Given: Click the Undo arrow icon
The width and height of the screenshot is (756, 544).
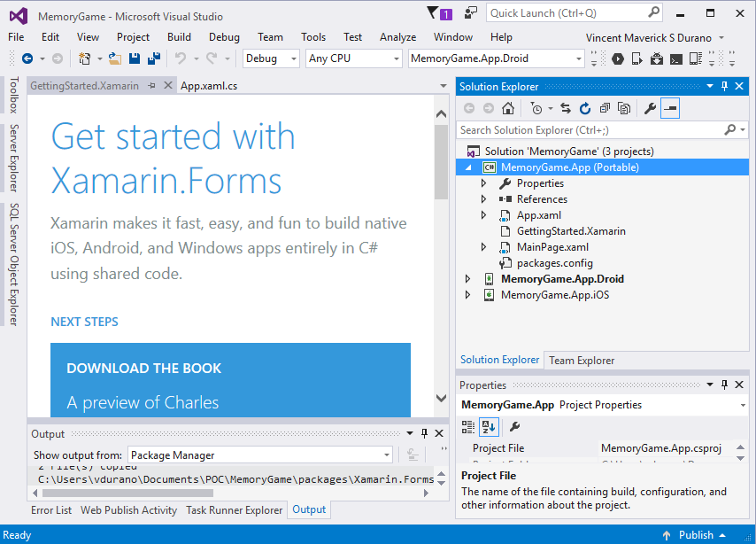Looking at the screenshot, I should pos(181,58).
